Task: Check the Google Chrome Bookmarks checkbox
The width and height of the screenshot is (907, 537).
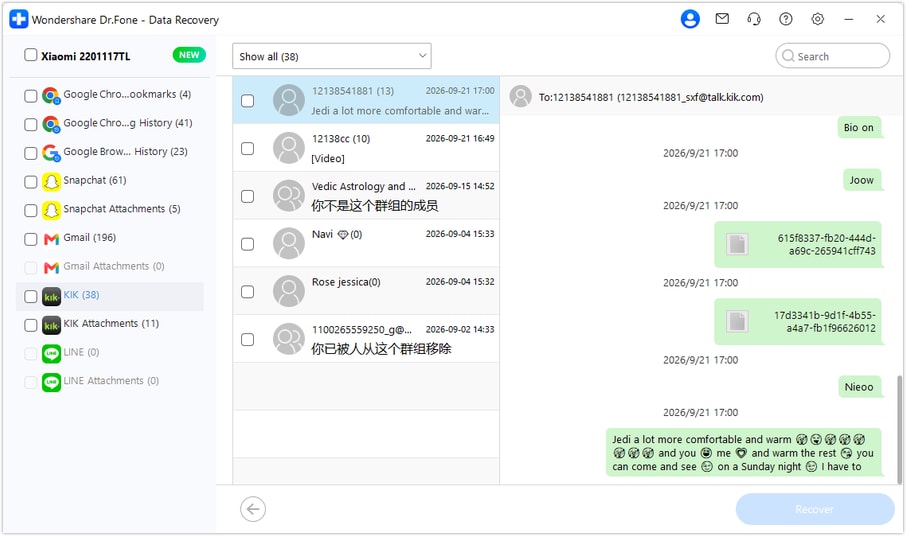Action: 31,95
